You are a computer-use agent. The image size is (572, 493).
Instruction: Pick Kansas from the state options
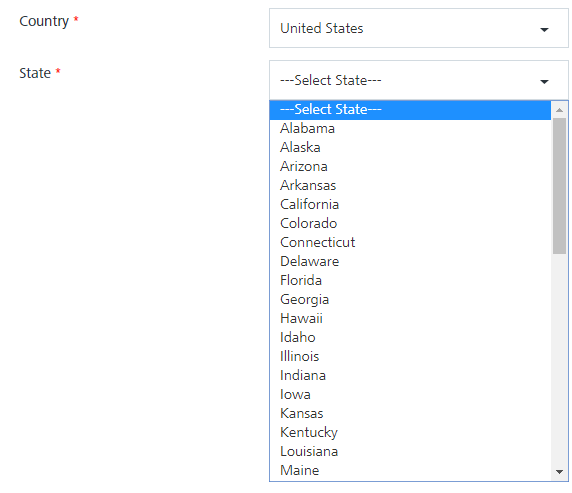[x=410, y=413]
